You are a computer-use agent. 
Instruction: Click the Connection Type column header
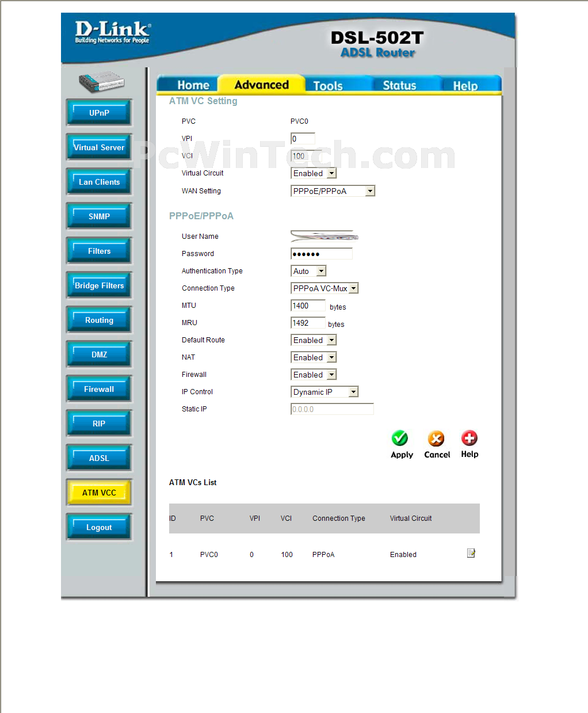point(339,518)
